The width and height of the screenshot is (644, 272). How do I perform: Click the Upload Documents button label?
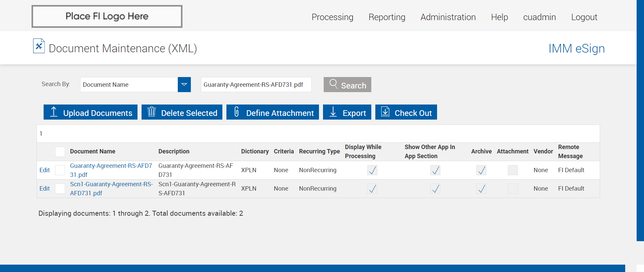tap(98, 113)
